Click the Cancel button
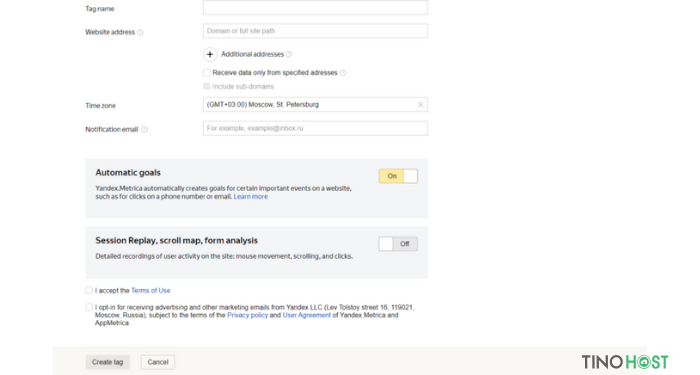The height and width of the screenshot is (375, 700). coord(158,362)
